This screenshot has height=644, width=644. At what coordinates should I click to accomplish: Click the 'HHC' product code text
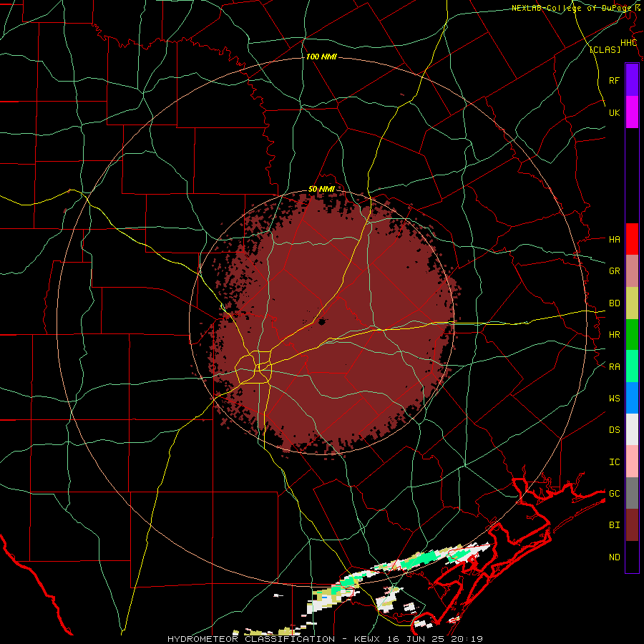[628, 43]
